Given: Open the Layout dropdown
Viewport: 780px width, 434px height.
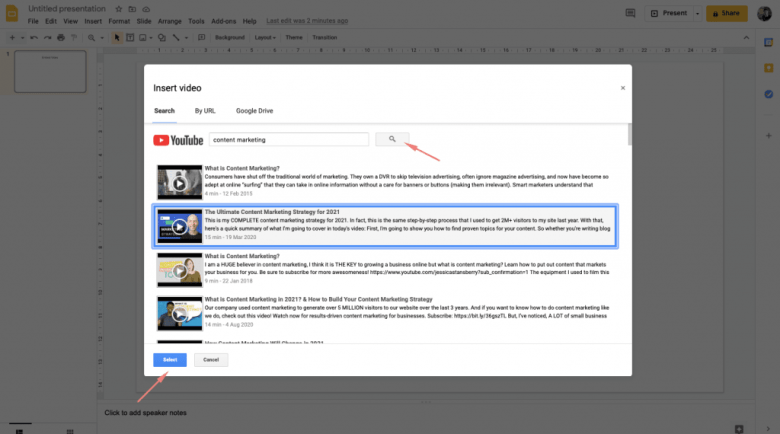Looking at the screenshot, I should 265,37.
